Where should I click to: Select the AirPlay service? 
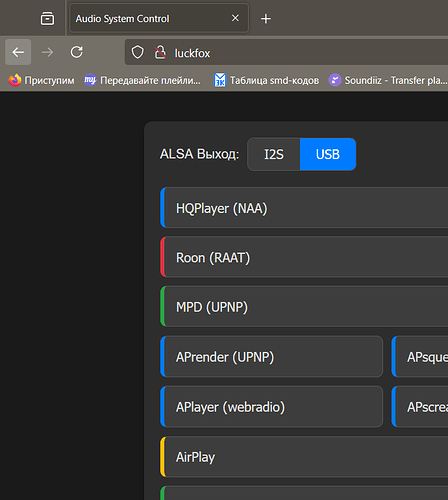pyautogui.click(x=304, y=457)
